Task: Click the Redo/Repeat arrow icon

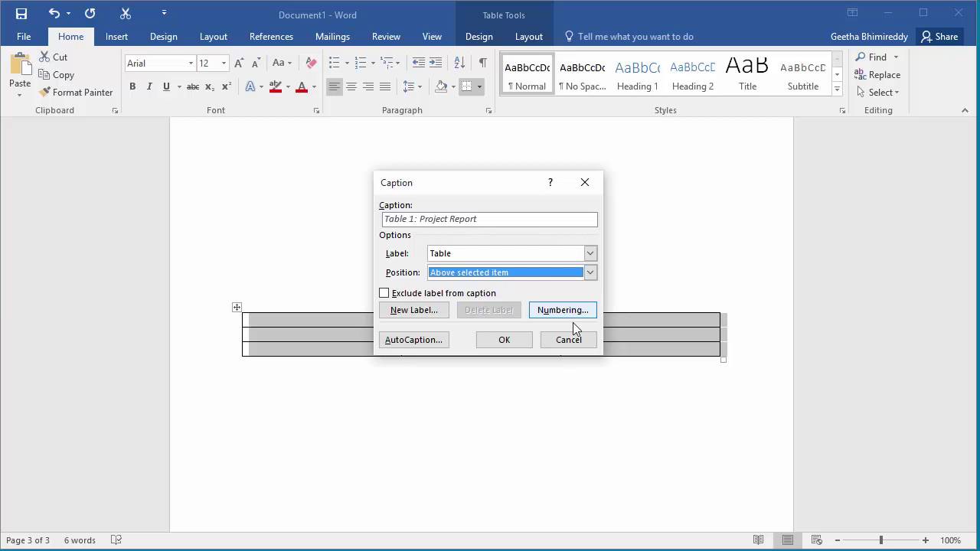Action: (90, 14)
